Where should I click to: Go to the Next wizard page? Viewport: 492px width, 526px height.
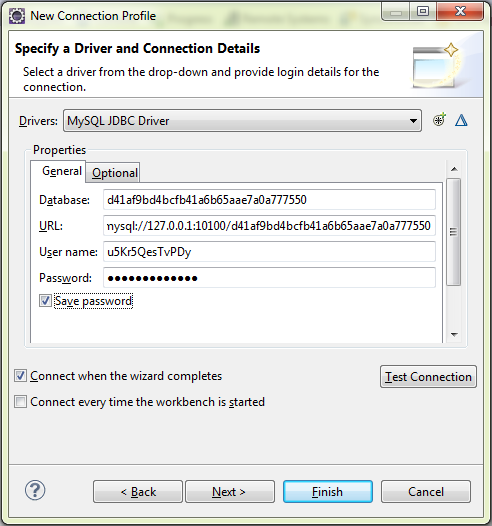[x=230, y=492]
